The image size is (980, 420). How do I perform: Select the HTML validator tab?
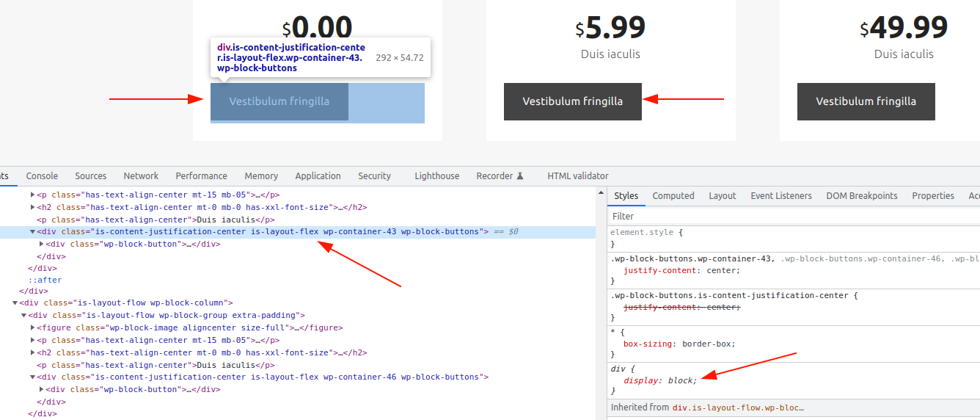click(577, 176)
